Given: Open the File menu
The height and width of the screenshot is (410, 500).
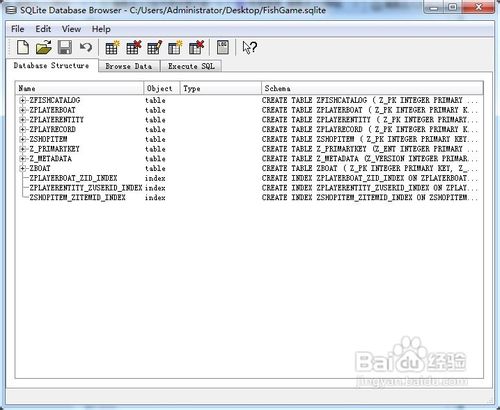Looking at the screenshot, I should click(x=17, y=29).
